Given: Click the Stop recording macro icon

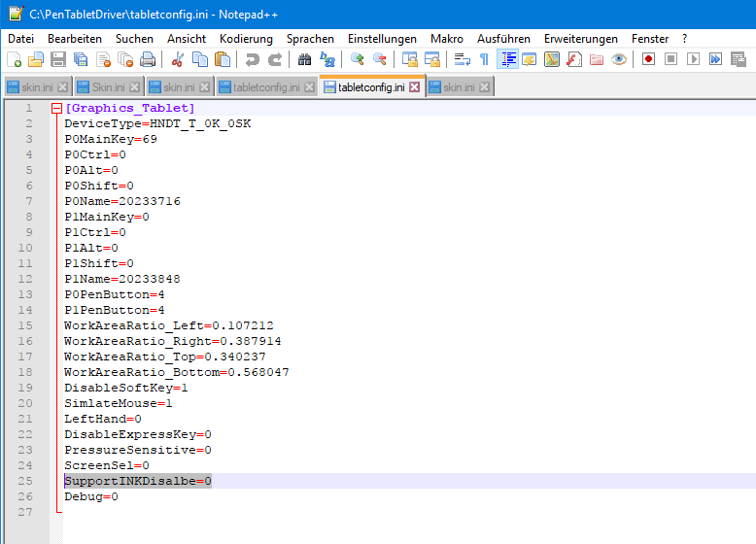Looking at the screenshot, I should (x=670, y=59).
